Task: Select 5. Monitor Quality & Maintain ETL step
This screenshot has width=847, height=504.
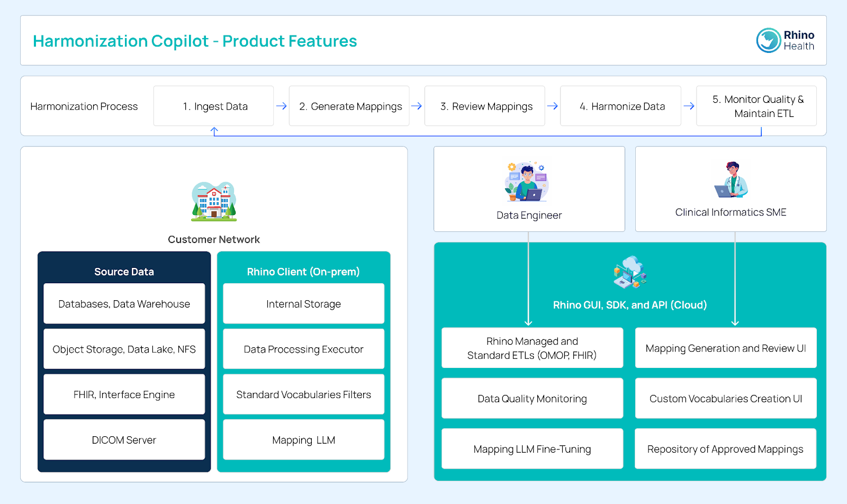Action: point(756,106)
